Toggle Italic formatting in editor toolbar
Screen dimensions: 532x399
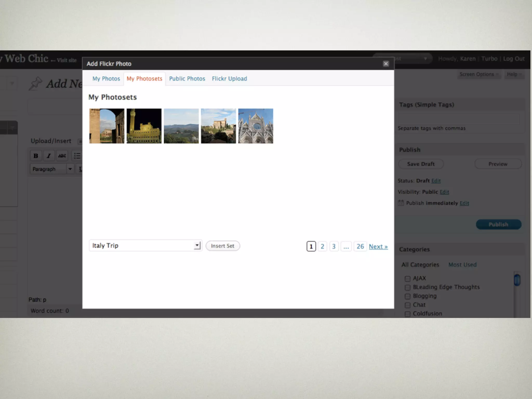[49, 156]
